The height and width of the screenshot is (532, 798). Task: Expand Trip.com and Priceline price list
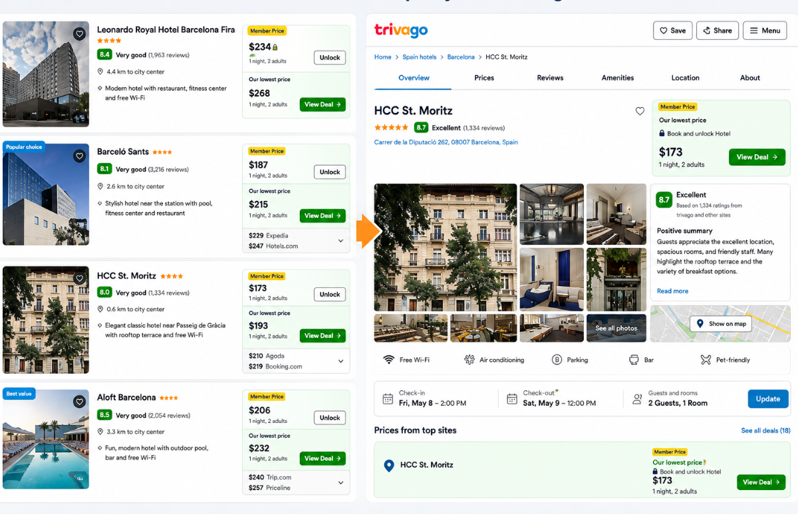[340, 483]
